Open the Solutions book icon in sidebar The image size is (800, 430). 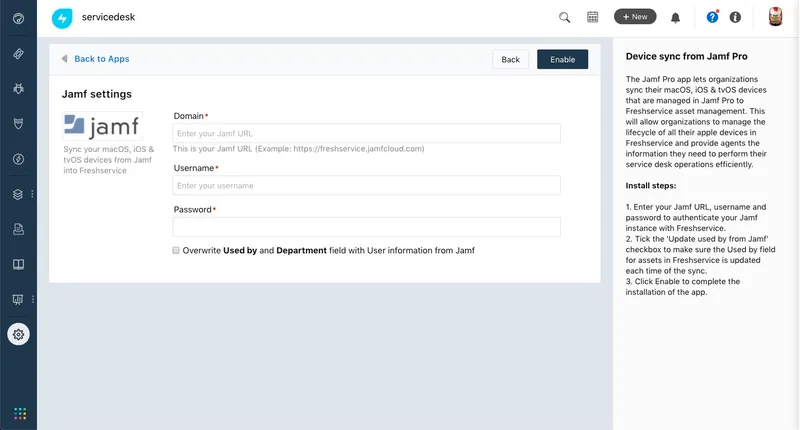click(x=18, y=264)
